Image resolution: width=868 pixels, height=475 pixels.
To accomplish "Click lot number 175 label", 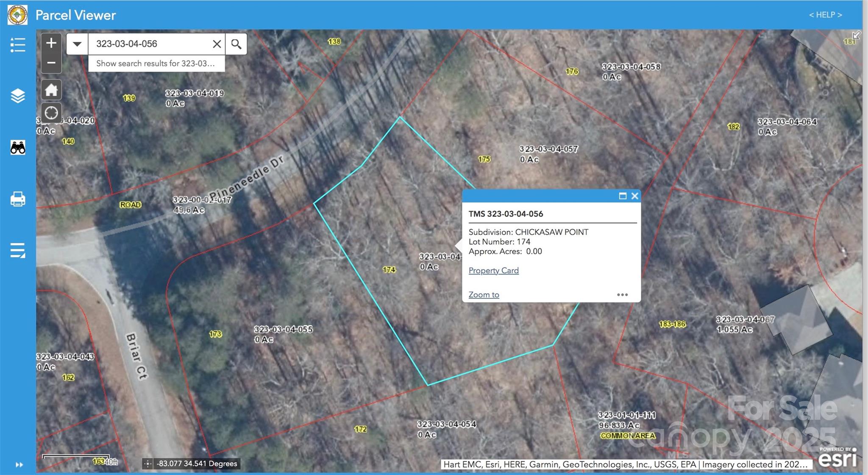I will [x=484, y=159].
